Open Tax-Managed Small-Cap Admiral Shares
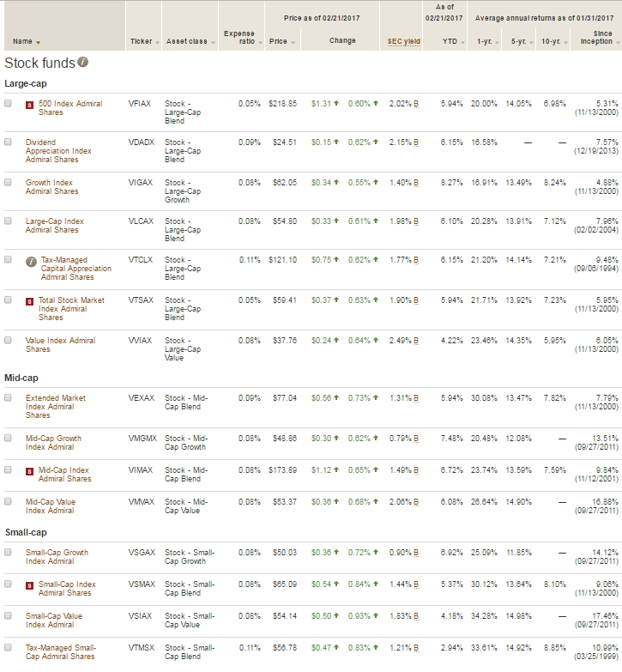 [60, 652]
